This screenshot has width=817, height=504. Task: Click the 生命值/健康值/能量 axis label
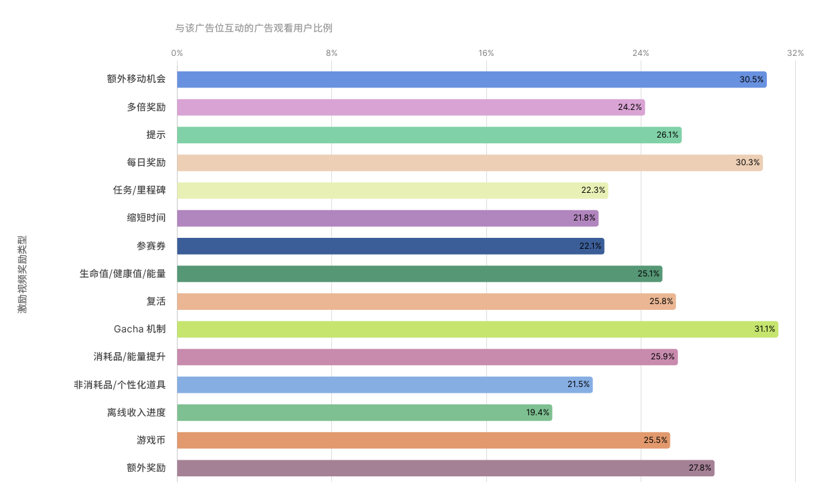(x=122, y=274)
